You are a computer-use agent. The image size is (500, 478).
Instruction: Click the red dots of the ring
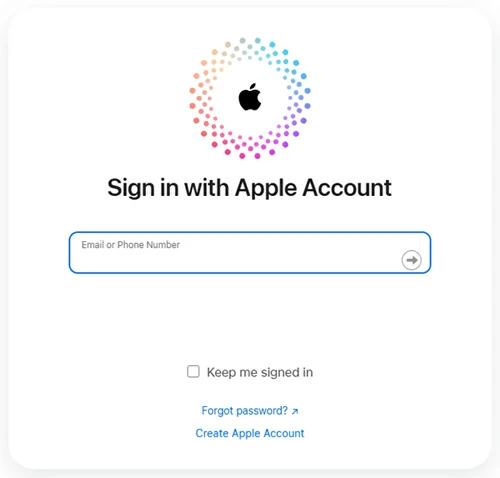(207, 123)
